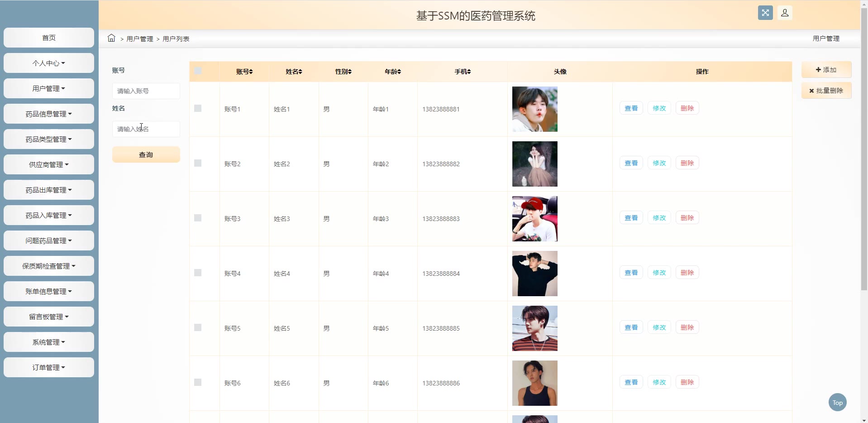Expand the 药品入库管理 sidebar menu

click(49, 215)
